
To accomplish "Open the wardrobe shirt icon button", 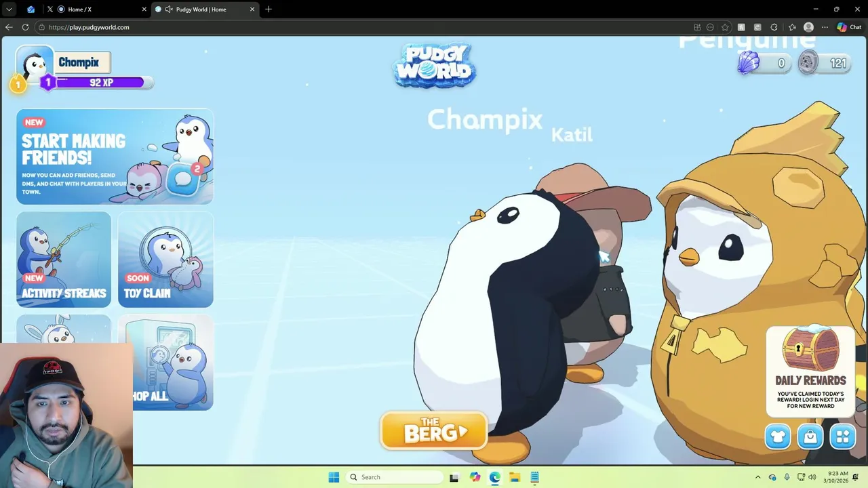I will [778, 436].
